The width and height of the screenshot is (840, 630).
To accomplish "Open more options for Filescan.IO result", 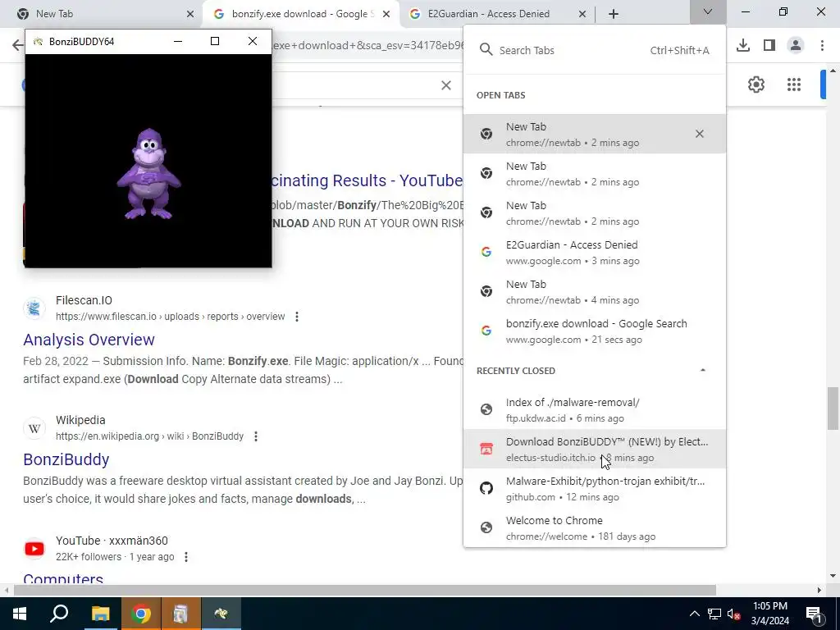I will (x=297, y=317).
